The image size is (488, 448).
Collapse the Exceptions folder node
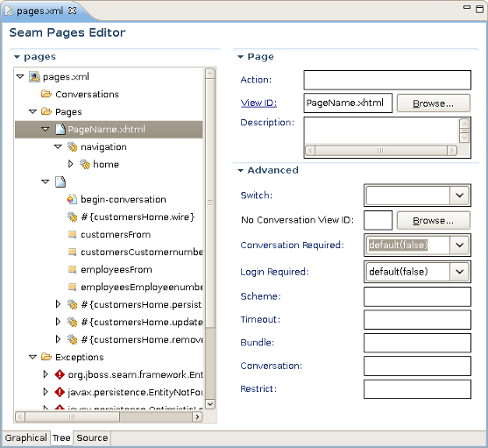pyautogui.click(x=32, y=357)
